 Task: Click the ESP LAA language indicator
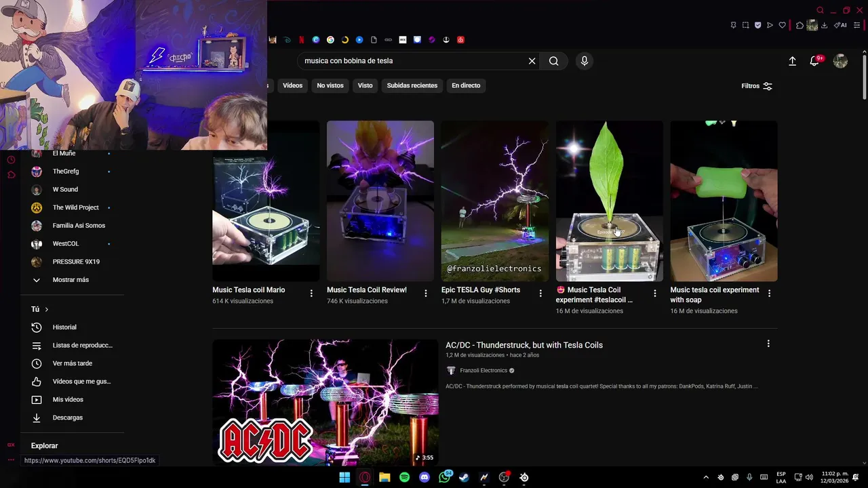781,477
